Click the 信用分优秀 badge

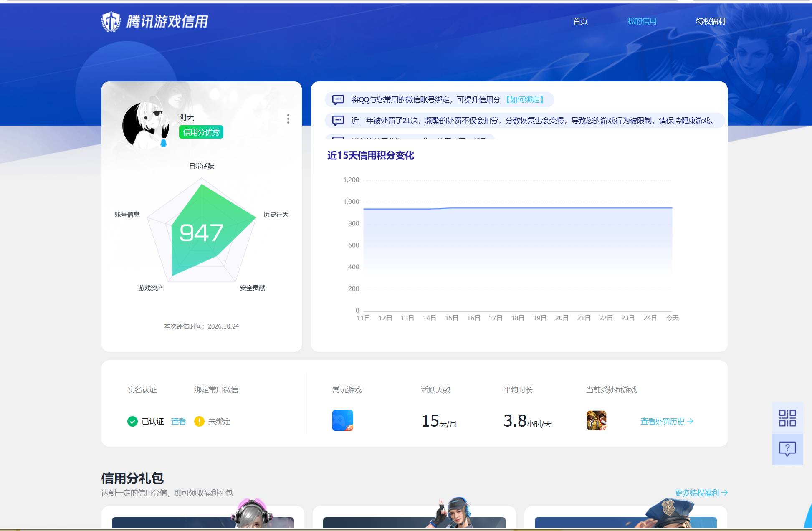201,132
